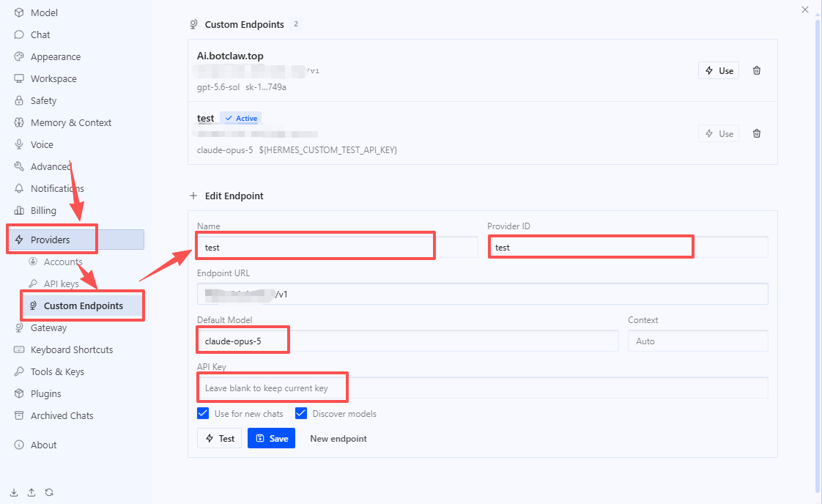Image resolution: width=822 pixels, height=504 pixels.
Task: Click the Test button
Action: tap(220, 439)
